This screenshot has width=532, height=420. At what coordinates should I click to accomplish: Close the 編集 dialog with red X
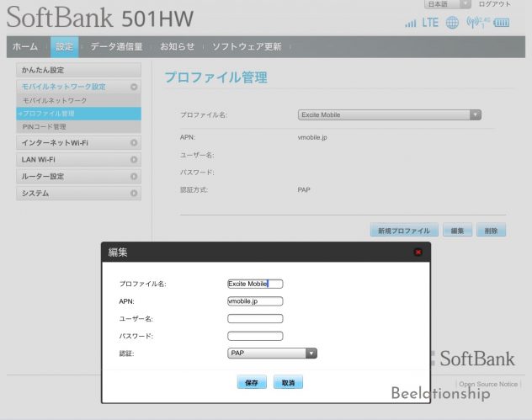(418, 252)
